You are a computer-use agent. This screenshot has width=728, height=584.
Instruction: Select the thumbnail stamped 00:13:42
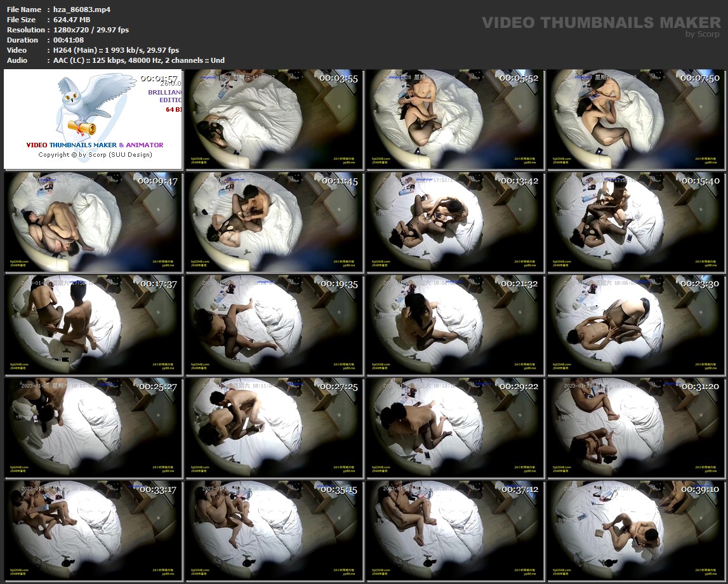(x=455, y=222)
